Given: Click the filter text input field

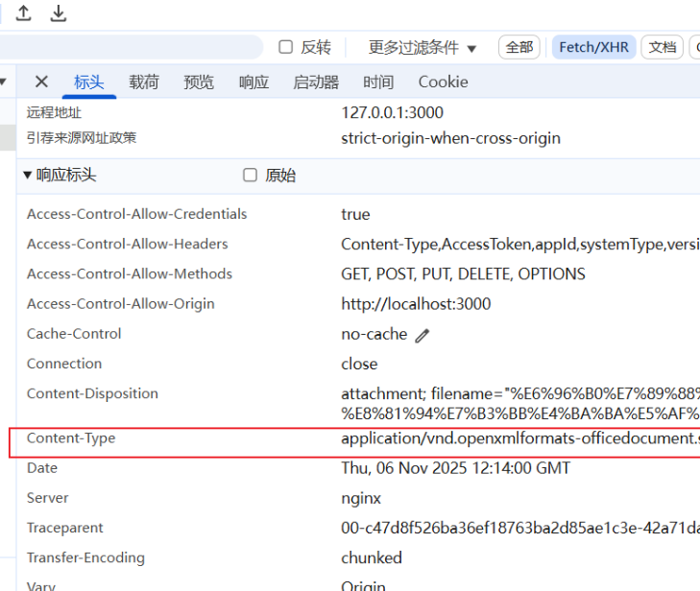Looking at the screenshot, I should [130, 47].
